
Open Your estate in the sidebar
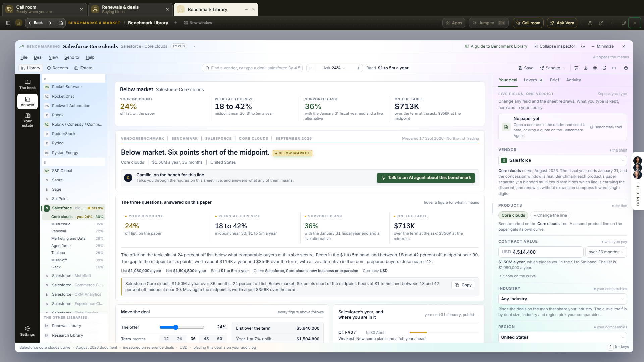[28, 120]
